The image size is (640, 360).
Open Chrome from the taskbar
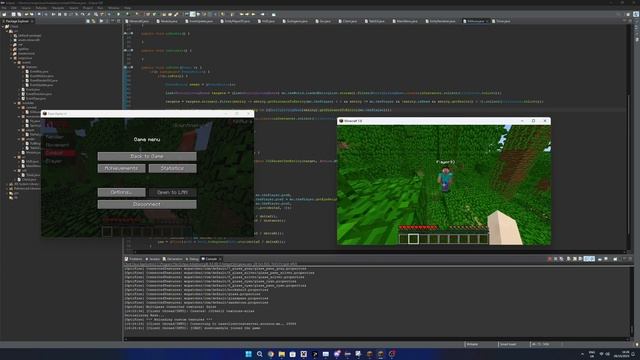[270, 354]
